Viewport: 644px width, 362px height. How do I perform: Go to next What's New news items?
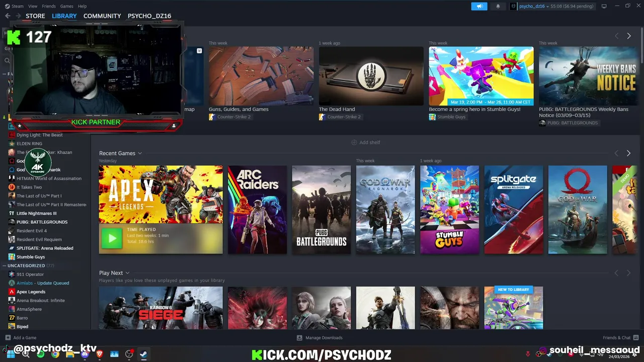pos(628,36)
